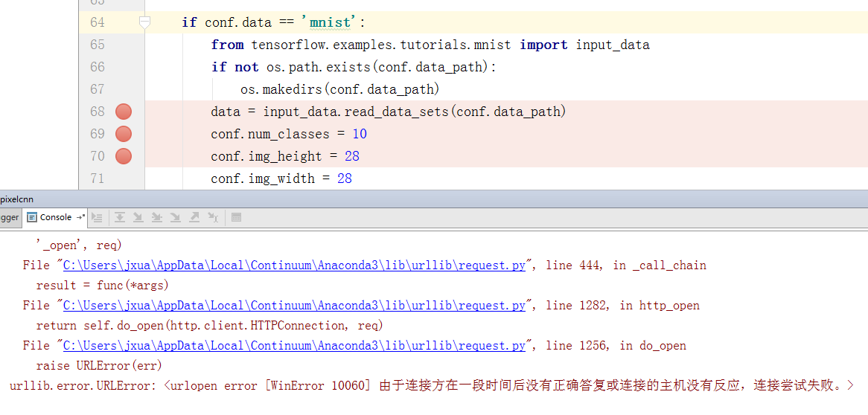This screenshot has height=415, width=868.
Task: Remove the breakpoint on line 68
Action: click(x=124, y=112)
